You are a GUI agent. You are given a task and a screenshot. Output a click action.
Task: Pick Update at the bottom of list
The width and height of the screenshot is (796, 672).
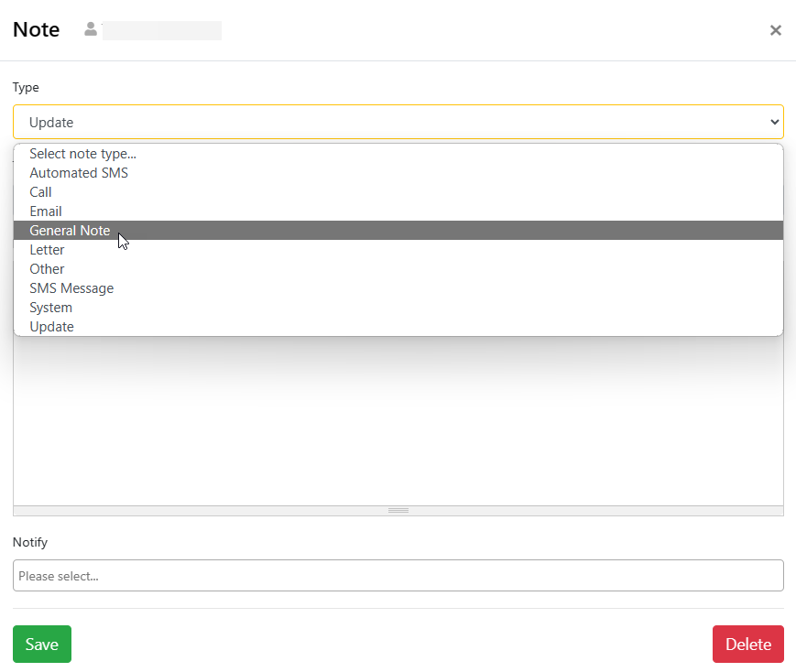pos(51,327)
